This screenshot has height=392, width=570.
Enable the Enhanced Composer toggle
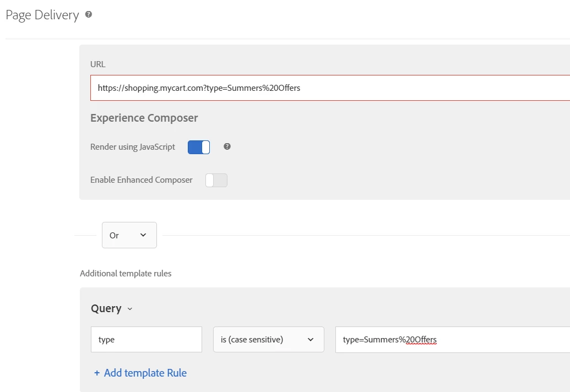(216, 180)
